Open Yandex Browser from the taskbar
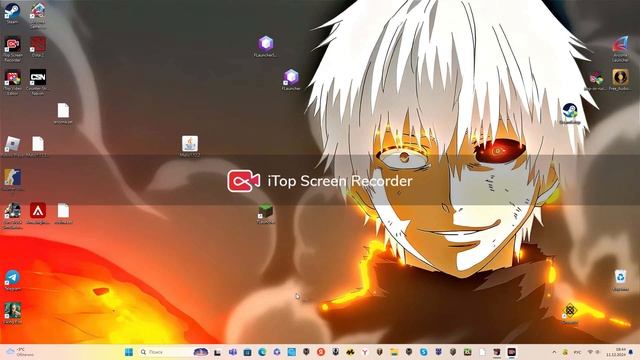Screen dimensions: 640x360 pyautogui.click(x=365, y=352)
